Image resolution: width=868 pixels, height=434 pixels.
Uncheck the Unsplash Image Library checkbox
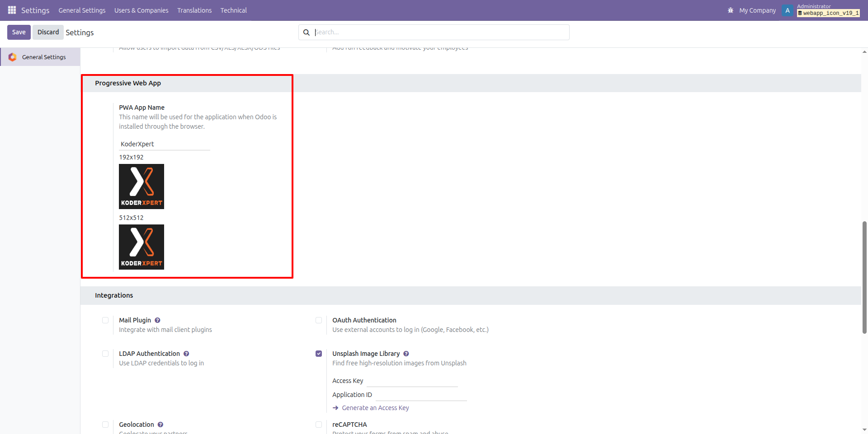[x=319, y=354]
